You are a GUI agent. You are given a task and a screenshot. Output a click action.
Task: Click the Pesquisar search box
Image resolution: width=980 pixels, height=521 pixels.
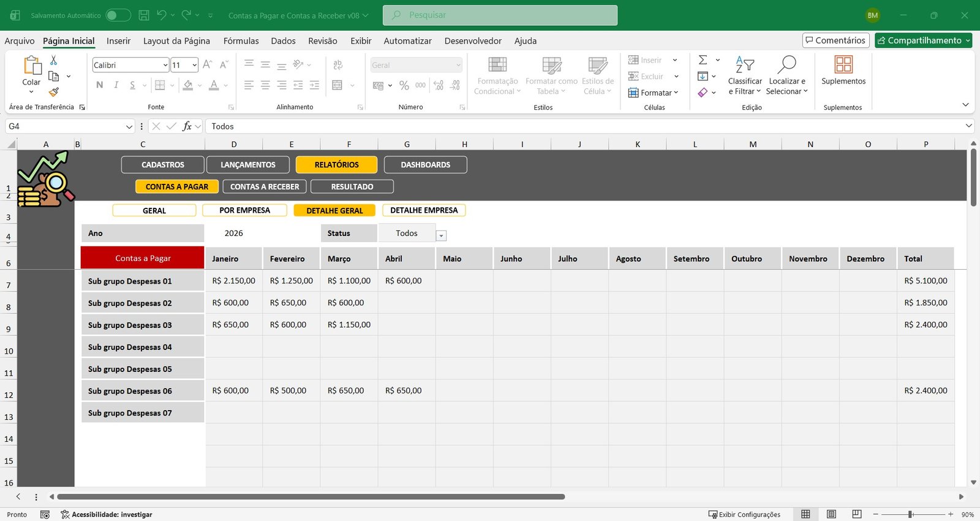coord(500,15)
